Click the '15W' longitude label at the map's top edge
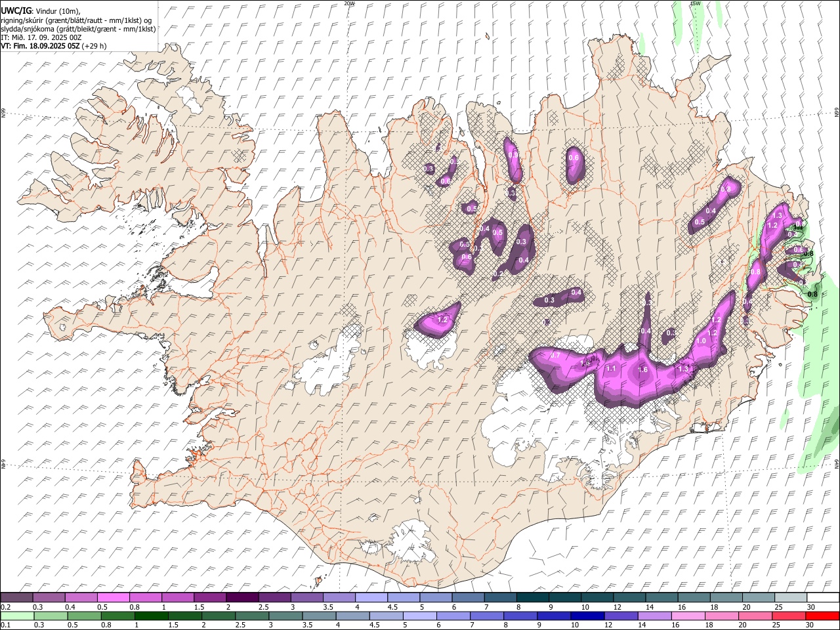This screenshot has height=630, width=840. [695, 3]
